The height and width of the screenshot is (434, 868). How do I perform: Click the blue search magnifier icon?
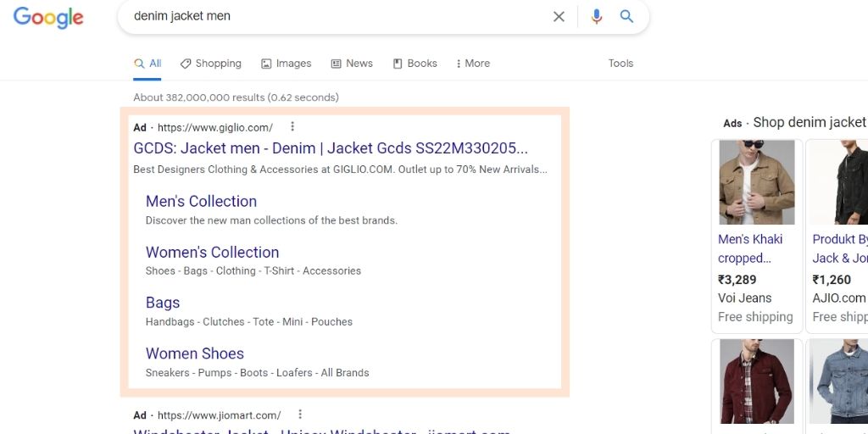(x=626, y=16)
